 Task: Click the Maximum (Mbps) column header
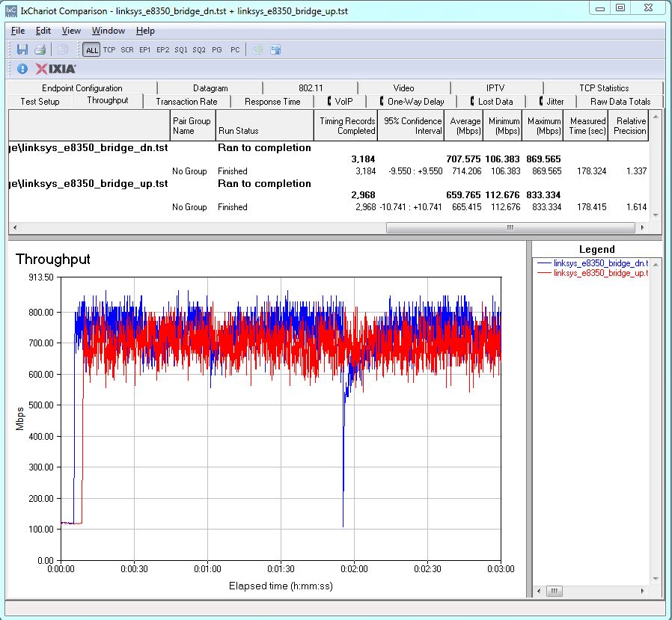pyautogui.click(x=543, y=126)
